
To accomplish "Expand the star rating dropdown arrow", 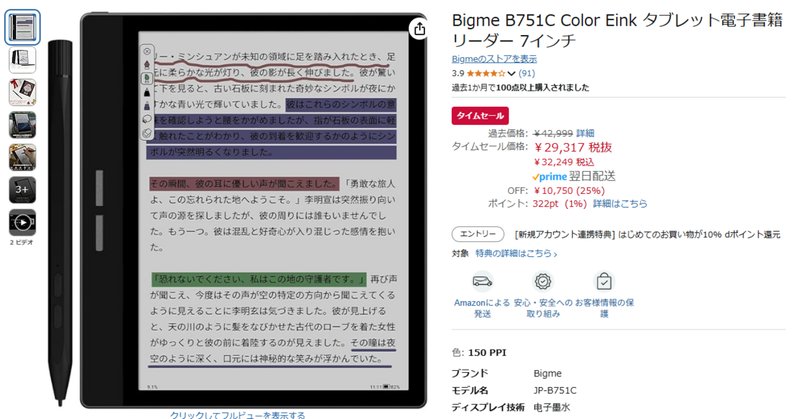I will point(511,73).
